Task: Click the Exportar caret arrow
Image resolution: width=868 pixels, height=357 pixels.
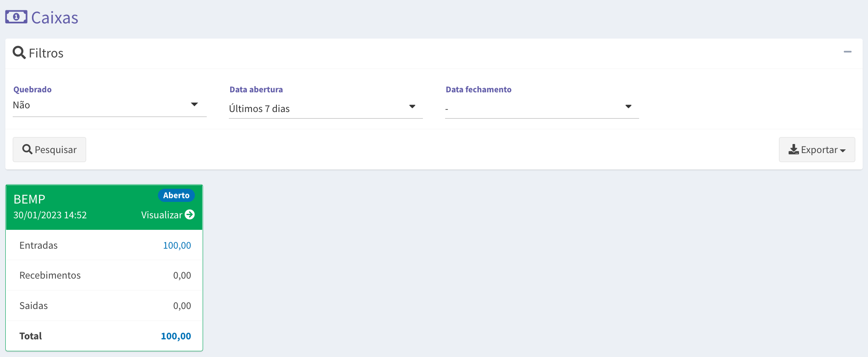Action: [x=843, y=151]
